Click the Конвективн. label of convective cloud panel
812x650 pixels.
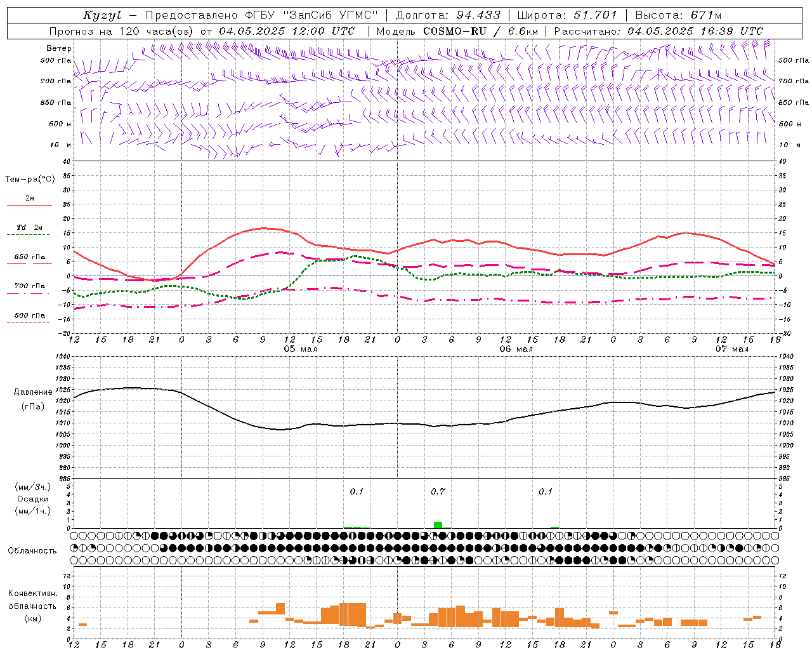pyautogui.click(x=32, y=594)
